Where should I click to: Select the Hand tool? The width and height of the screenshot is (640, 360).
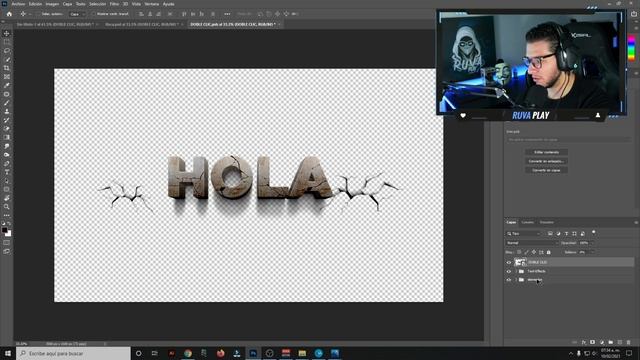(7, 198)
